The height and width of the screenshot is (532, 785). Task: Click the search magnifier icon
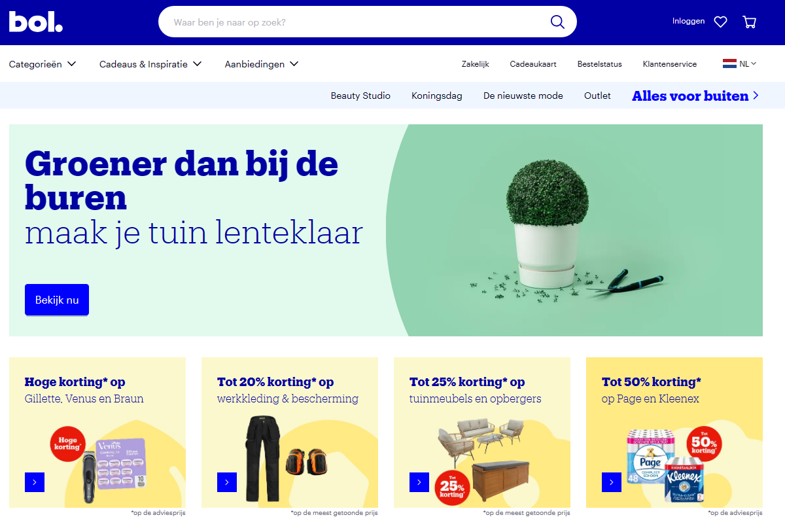point(557,22)
